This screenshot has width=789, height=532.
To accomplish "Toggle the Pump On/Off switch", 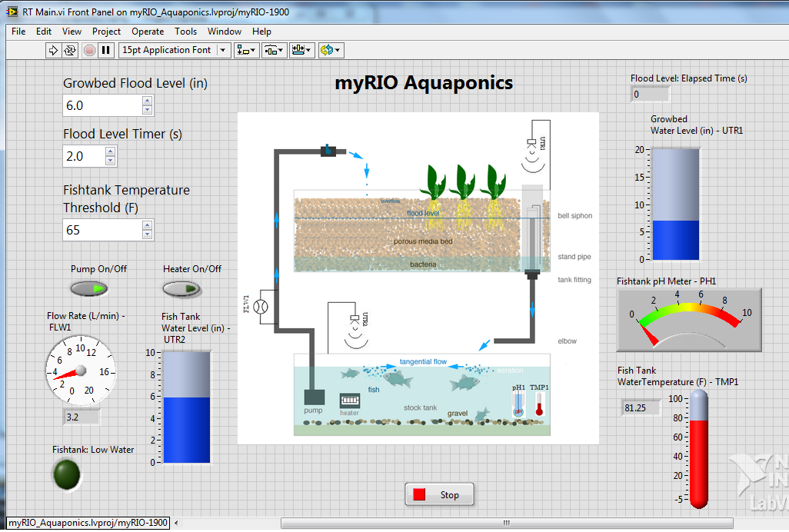I will coord(89,289).
